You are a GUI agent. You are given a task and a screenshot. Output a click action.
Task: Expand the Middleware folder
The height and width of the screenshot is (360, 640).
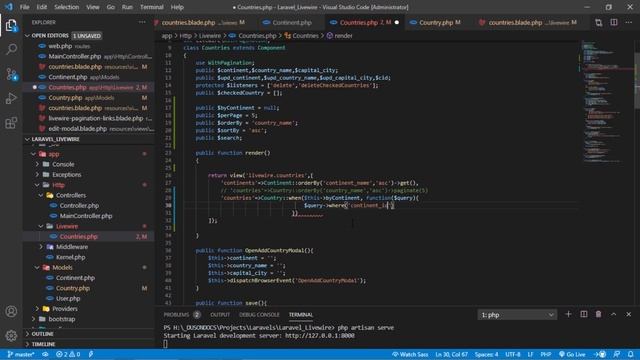tap(41, 247)
